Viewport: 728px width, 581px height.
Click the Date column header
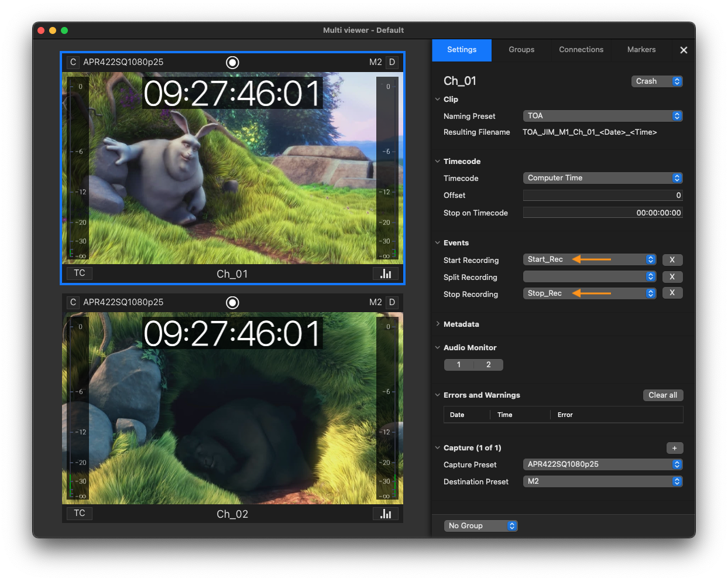click(457, 415)
